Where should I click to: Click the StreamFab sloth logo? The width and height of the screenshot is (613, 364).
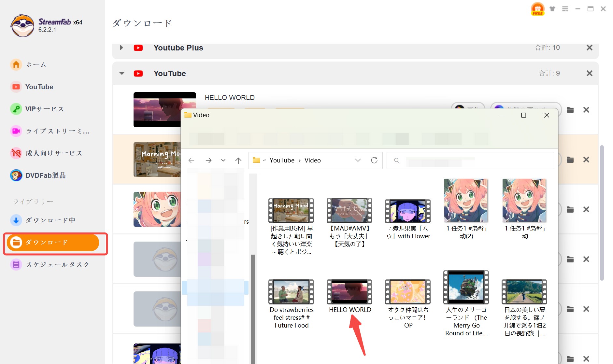click(x=22, y=26)
